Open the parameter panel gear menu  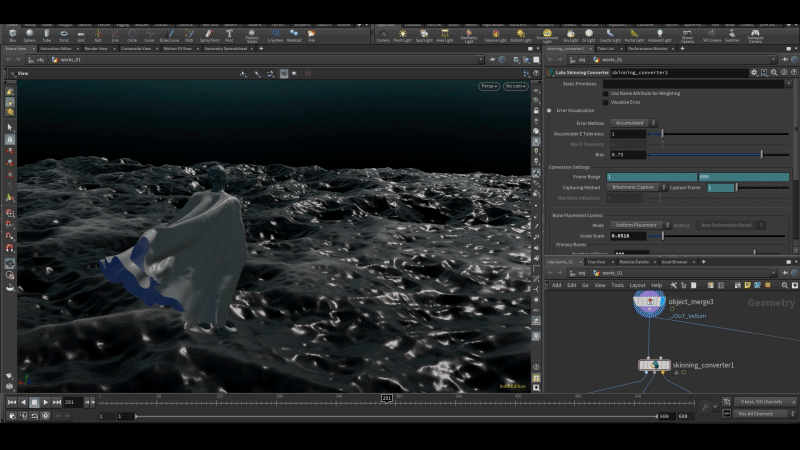click(754, 72)
